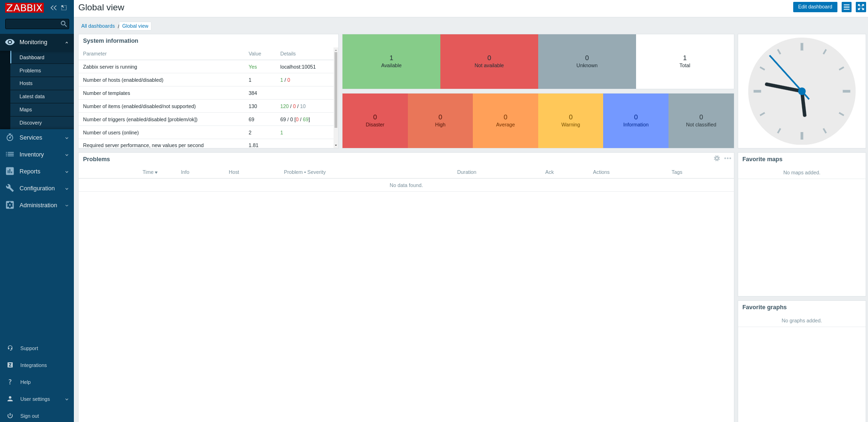Click the Integrations Z icon
The image size is (868, 422).
click(x=10, y=365)
